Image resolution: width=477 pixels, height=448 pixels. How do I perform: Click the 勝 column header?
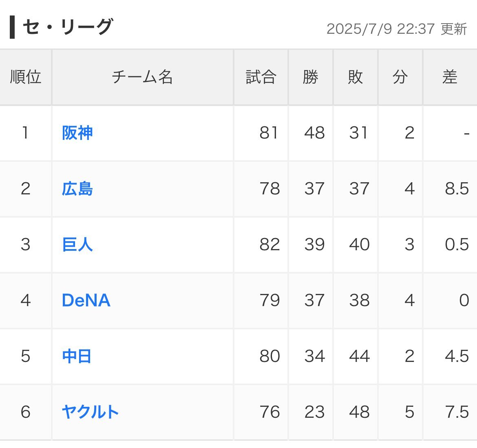(x=310, y=77)
